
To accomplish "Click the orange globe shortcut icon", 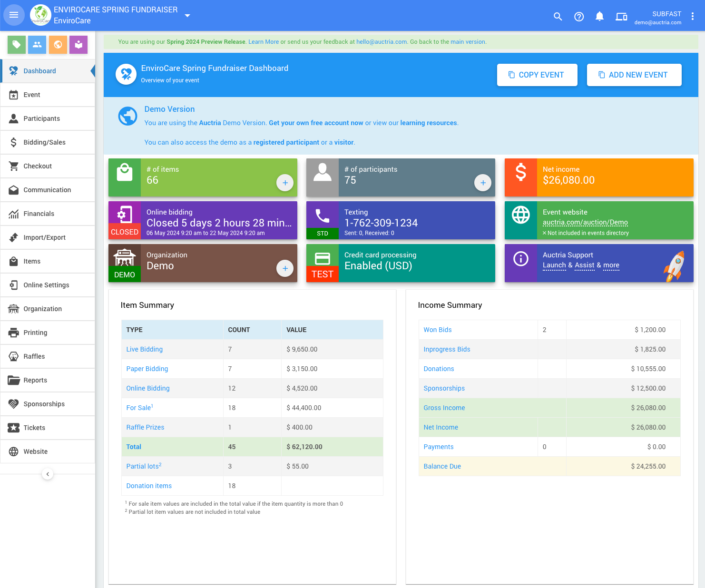I will point(58,45).
